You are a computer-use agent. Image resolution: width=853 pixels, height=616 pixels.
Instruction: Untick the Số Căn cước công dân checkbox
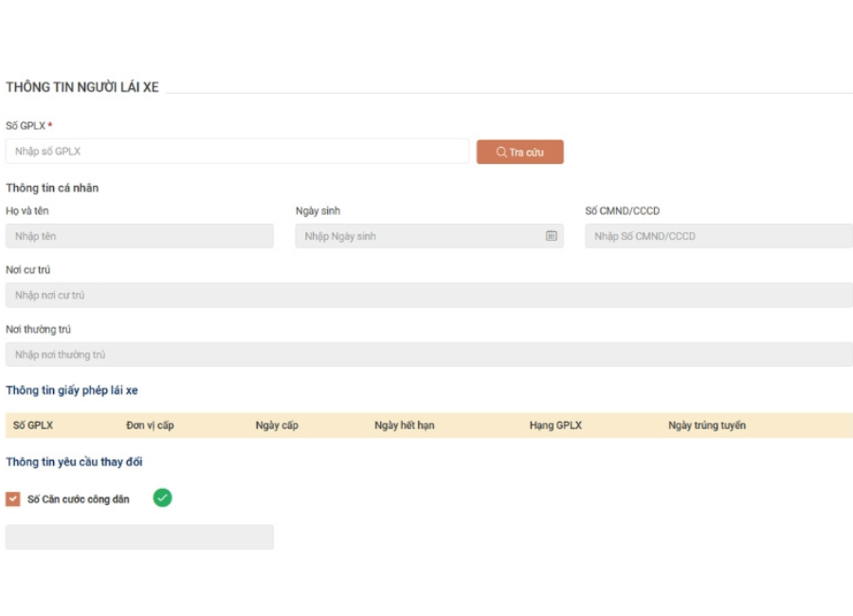coord(13,498)
